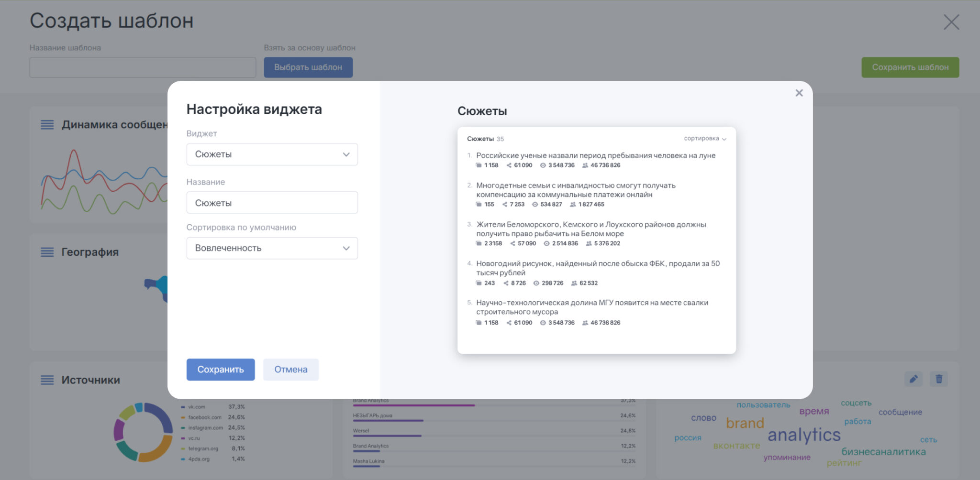Screen dimensions: 980x480
Task: Select the story about Новогодний рисунок ФБК
Action: [x=598, y=268]
